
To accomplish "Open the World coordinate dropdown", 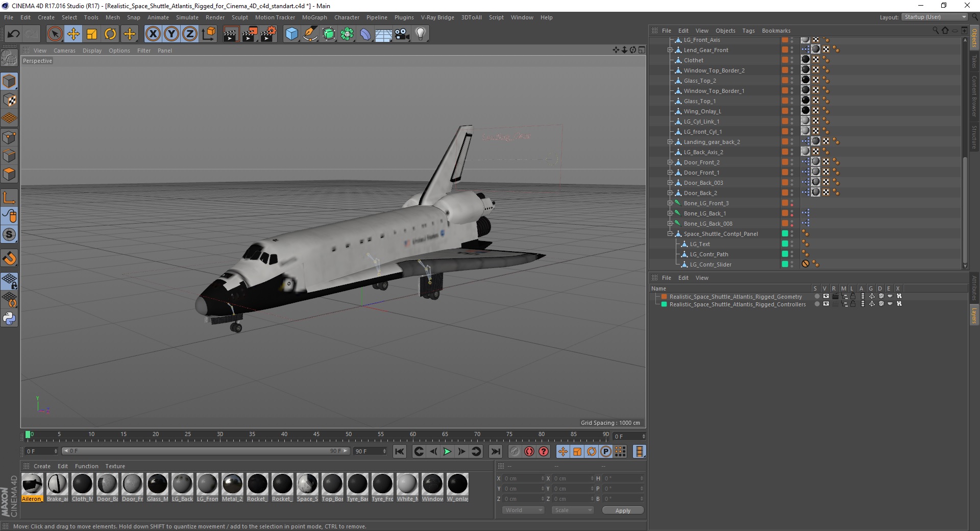I will 523,510.
